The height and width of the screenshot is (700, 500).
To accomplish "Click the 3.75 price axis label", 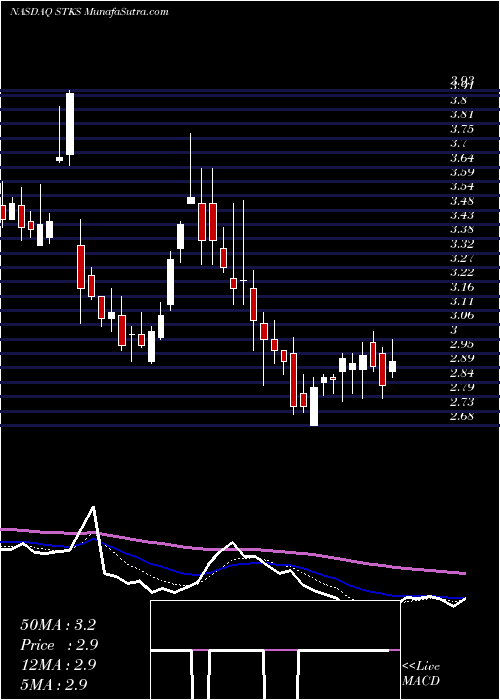I will point(462,129).
